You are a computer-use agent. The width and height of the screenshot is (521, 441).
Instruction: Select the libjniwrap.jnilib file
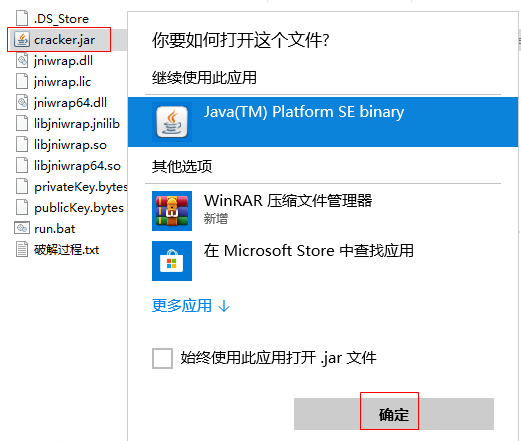click(67, 124)
